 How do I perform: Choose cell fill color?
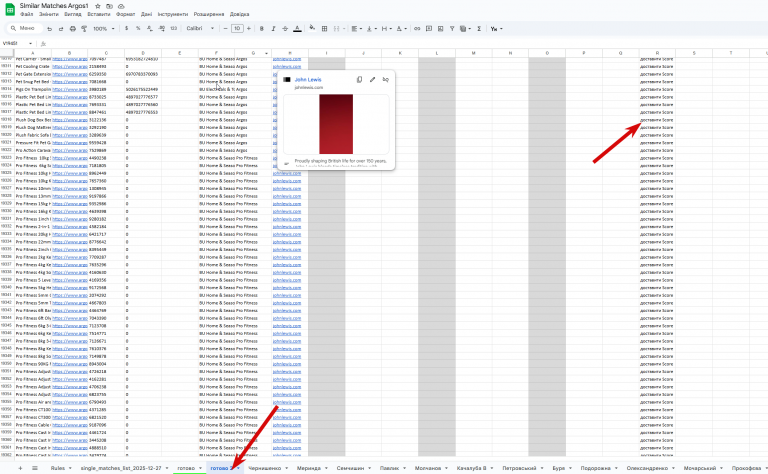pyautogui.click(x=312, y=28)
